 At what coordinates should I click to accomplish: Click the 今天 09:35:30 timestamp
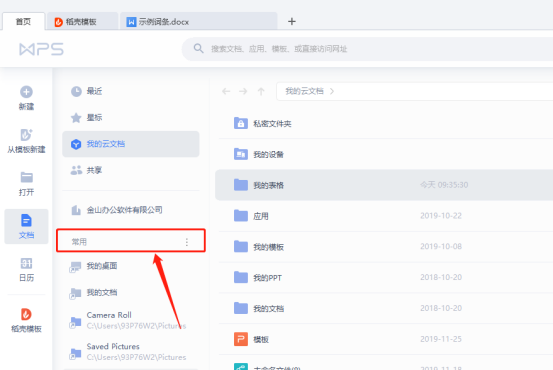point(444,185)
